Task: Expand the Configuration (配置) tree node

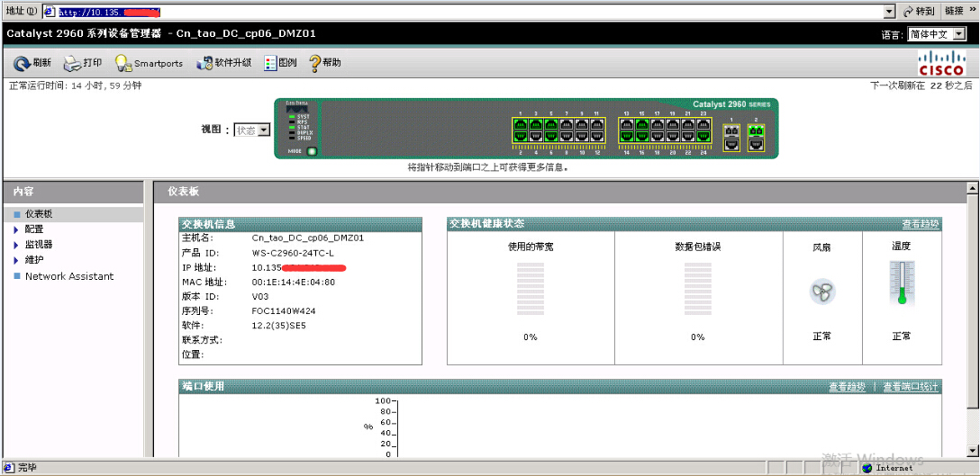Action: point(15,229)
